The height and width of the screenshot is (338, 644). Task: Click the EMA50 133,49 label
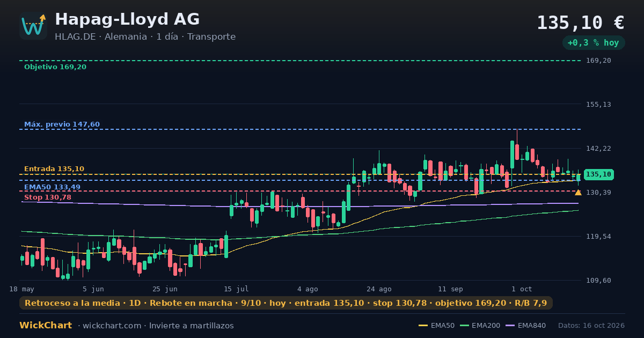tap(52, 187)
